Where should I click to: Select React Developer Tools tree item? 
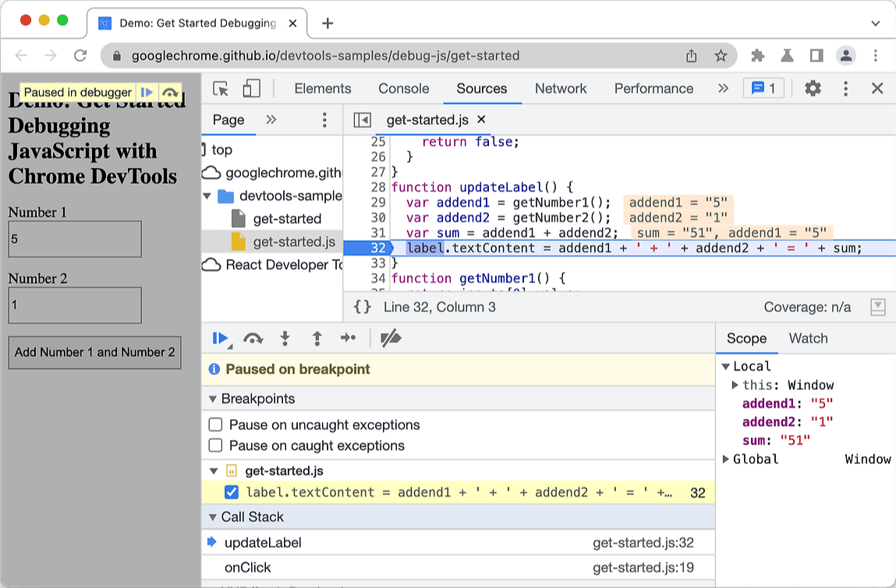273,264
